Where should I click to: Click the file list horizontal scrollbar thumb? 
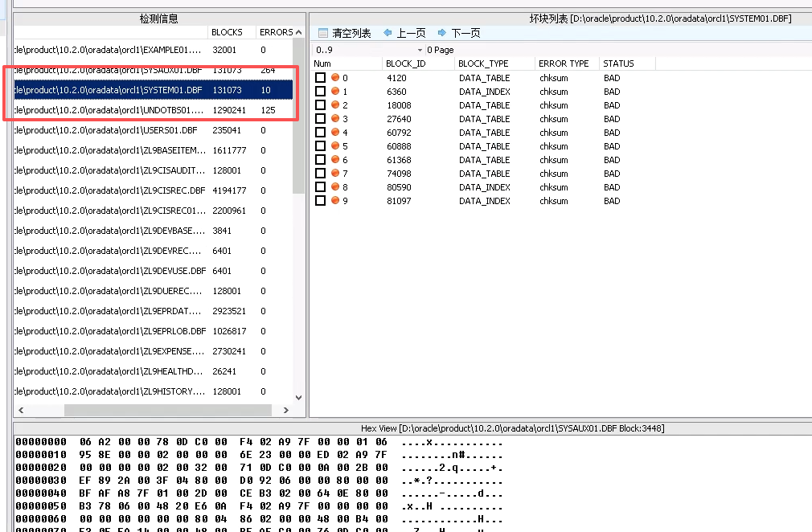point(168,410)
